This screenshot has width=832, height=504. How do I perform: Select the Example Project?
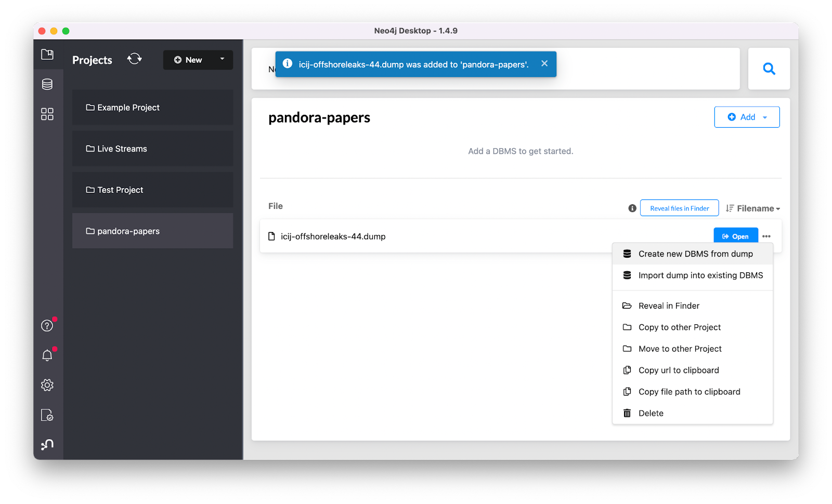152,108
